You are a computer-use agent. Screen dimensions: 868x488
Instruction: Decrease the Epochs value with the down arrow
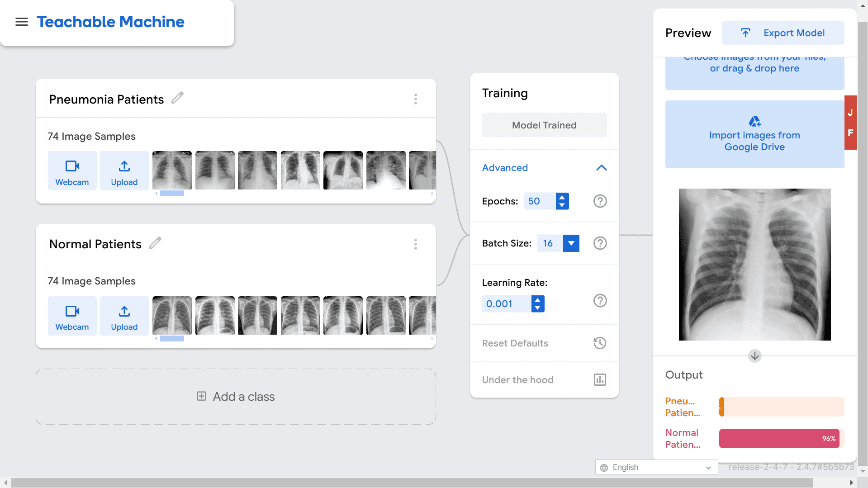(562, 205)
